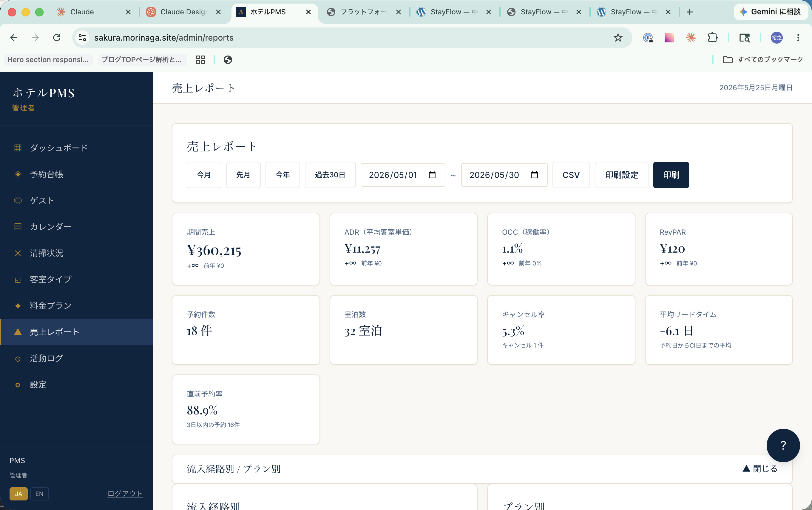Open the Chrome profile avatar
This screenshot has height=510, width=812.
pyautogui.click(x=777, y=37)
